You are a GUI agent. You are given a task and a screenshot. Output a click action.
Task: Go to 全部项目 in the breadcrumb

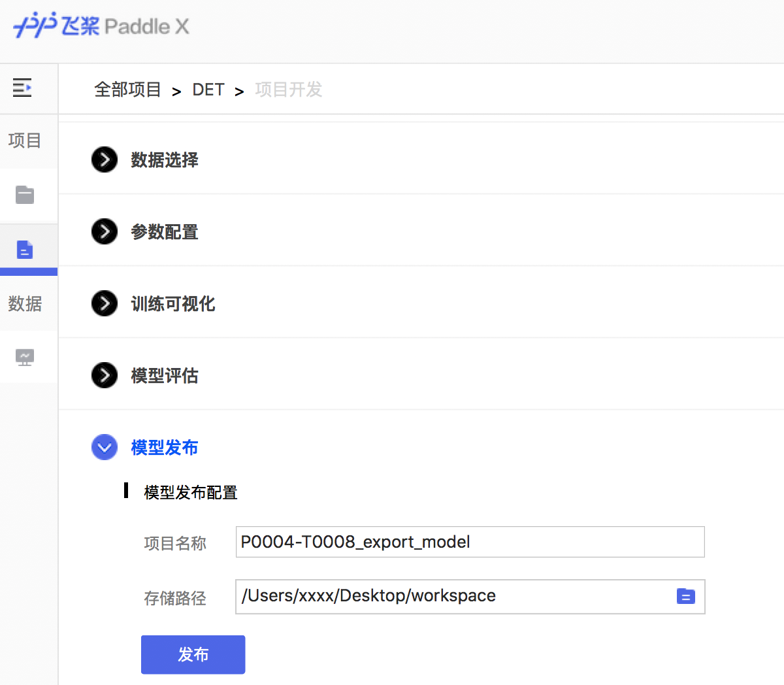pos(127,90)
